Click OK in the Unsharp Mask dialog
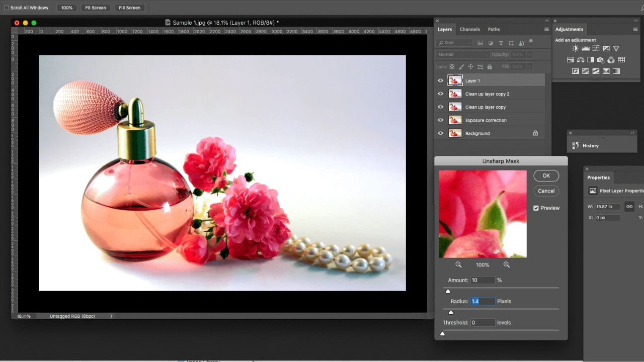 (x=546, y=175)
